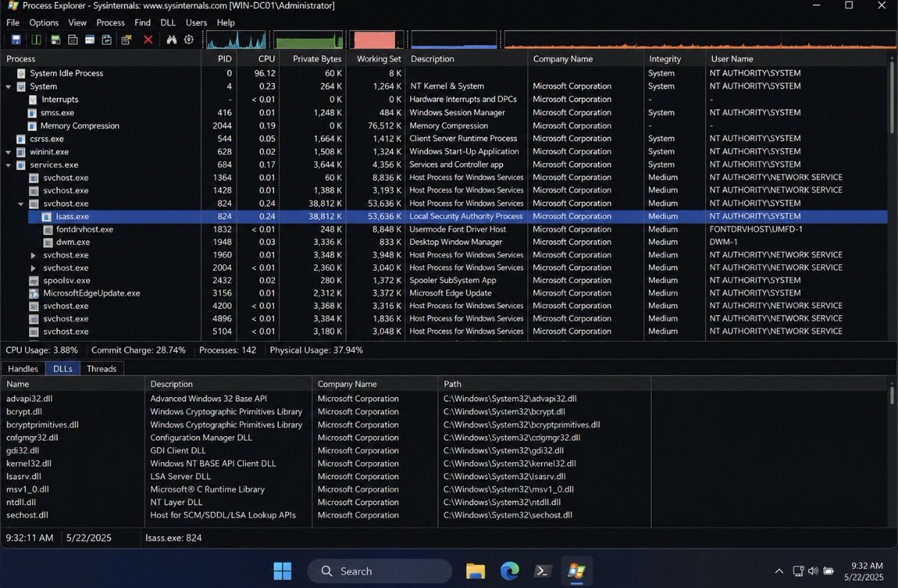Click the green refresh toolbar icon
Image resolution: width=898 pixels, height=588 pixels.
pyautogui.click(x=37, y=40)
